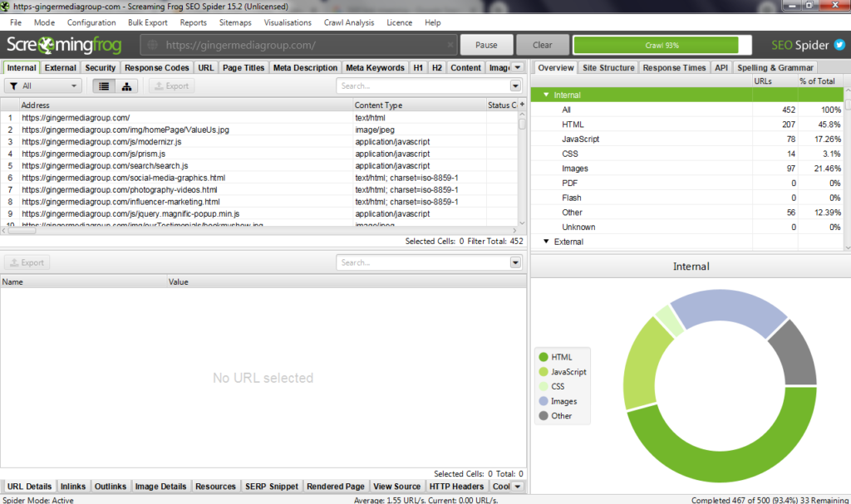Click the lower Search input field
851x504 pixels.
point(423,262)
